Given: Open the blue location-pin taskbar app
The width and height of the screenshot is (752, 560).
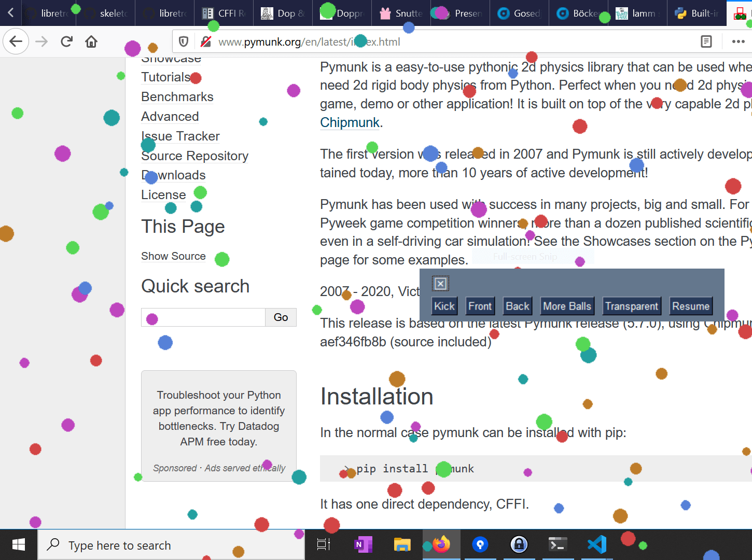Looking at the screenshot, I should coord(480,545).
